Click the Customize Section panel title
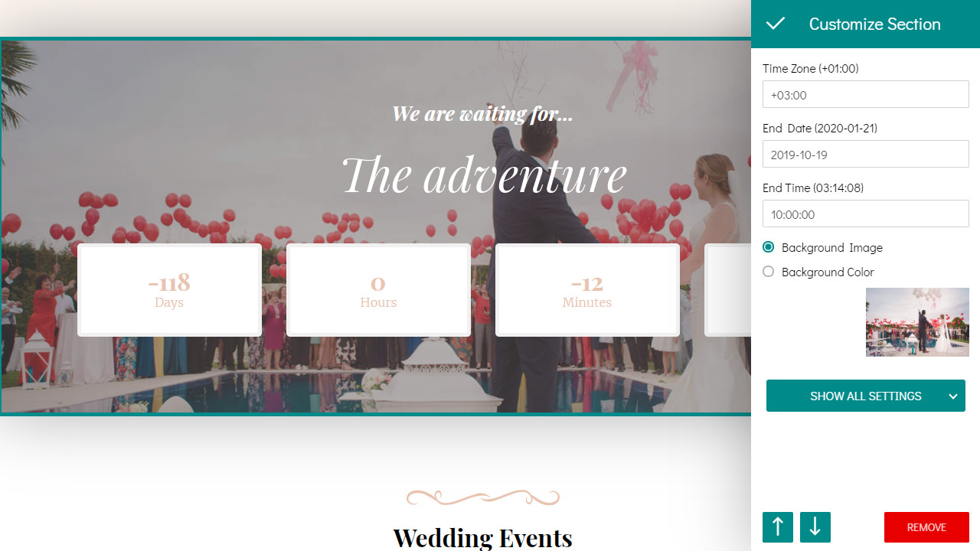The image size is (980, 551). 874,24
